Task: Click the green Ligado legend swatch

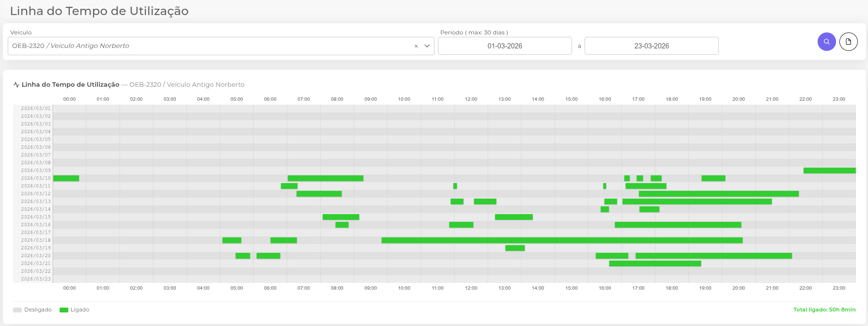Action: 63,310
